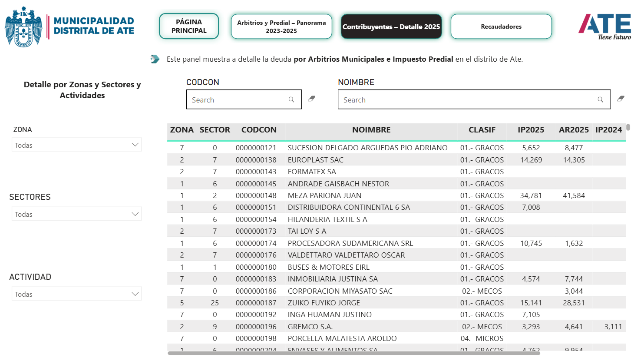Select the PORCELLA MALATESTA AROLDO row
644x364 pixels.
click(396, 338)
